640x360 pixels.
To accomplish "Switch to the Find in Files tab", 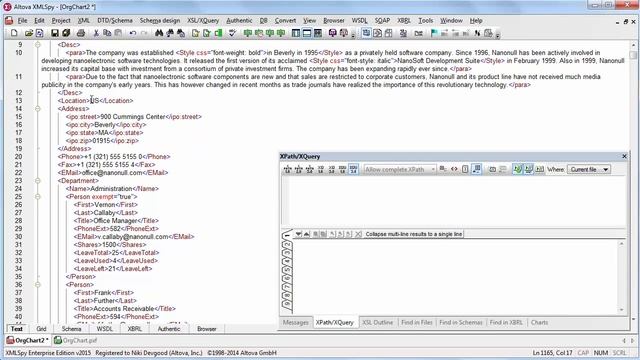I will [416, 322].
